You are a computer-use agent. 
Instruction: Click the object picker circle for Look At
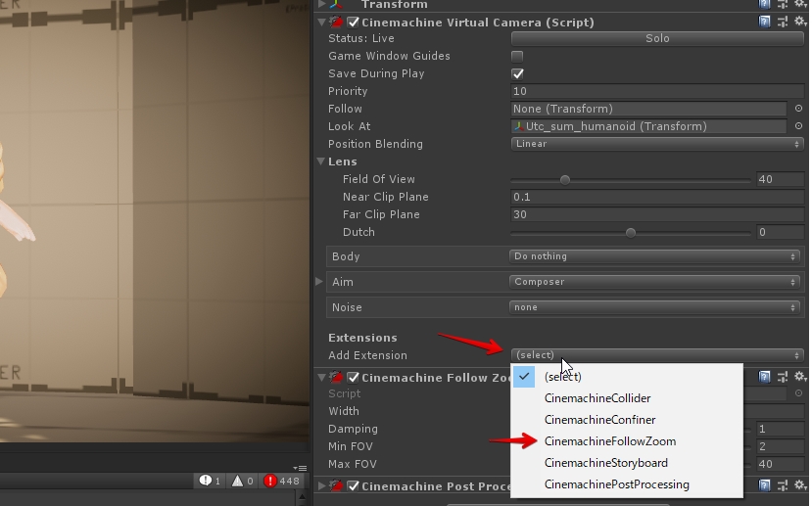pyautogui.click(x=798, y=126)
